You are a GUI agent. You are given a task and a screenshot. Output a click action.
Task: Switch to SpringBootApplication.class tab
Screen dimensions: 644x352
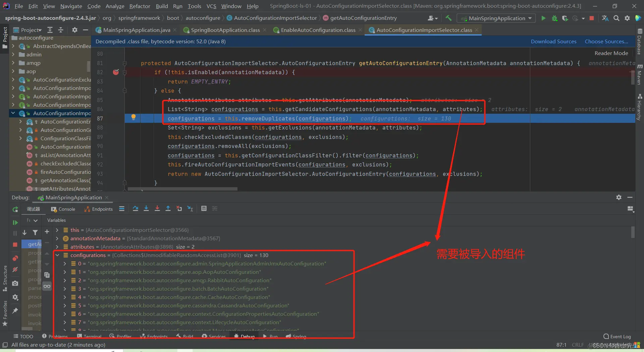click(x=225, y=30)
